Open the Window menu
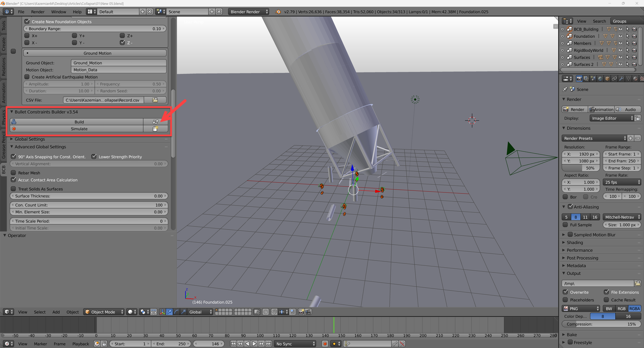This screenshot has width=644, height=348. pyautogui.click(x=59, y=12)
